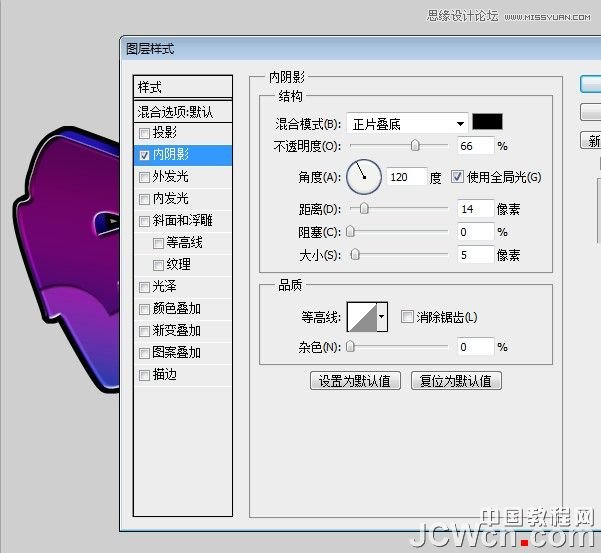Enable the 投影 drop shadow checkbox
This screenshot has width=601, height=553.
(144, 133)
